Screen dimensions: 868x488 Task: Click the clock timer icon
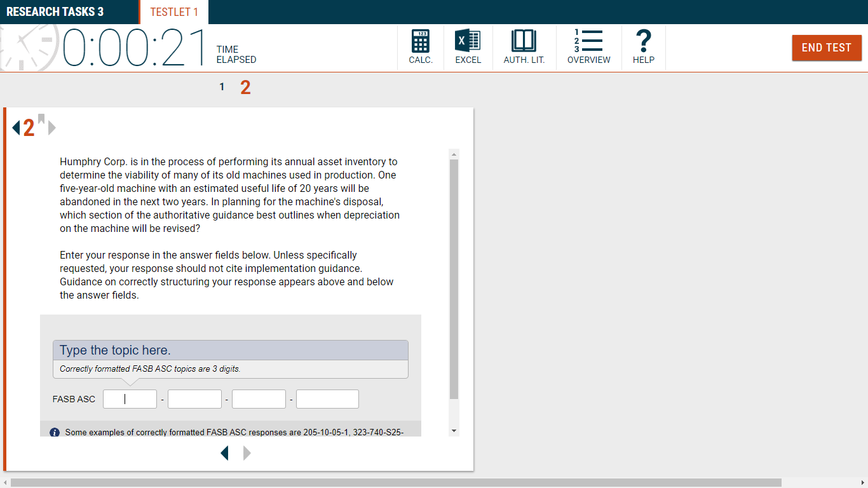click(x=29, y=48)
